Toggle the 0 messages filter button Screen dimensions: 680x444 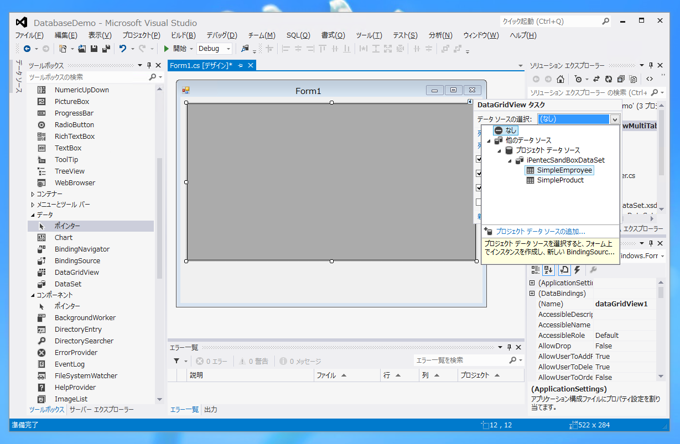tap(301, 361)
